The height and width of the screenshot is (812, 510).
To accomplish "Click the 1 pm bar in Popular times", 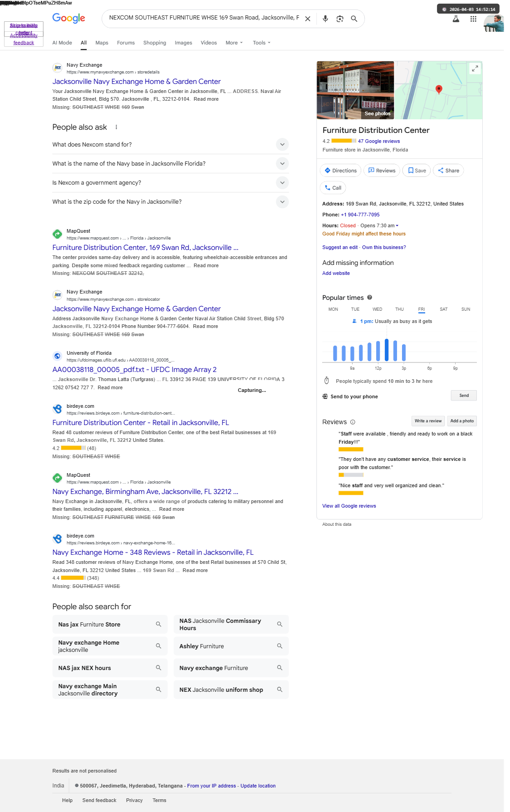I will click(387, 350).
